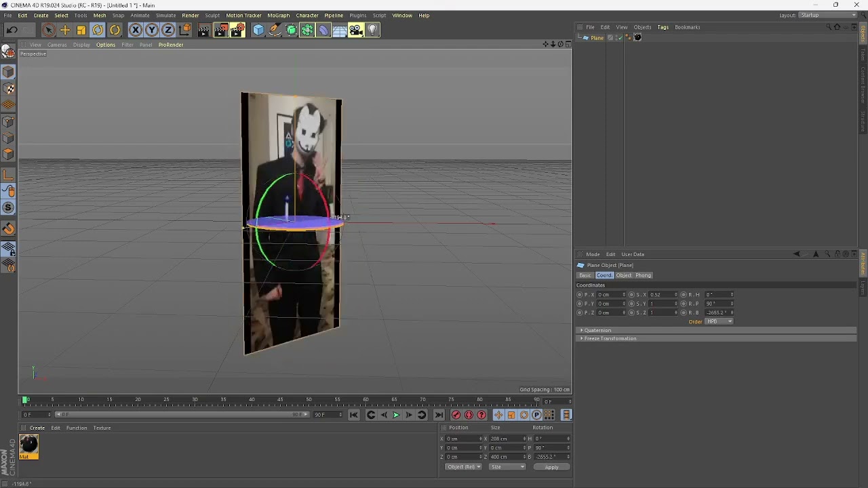Click the Polygons mode icon

coord(8,155)
